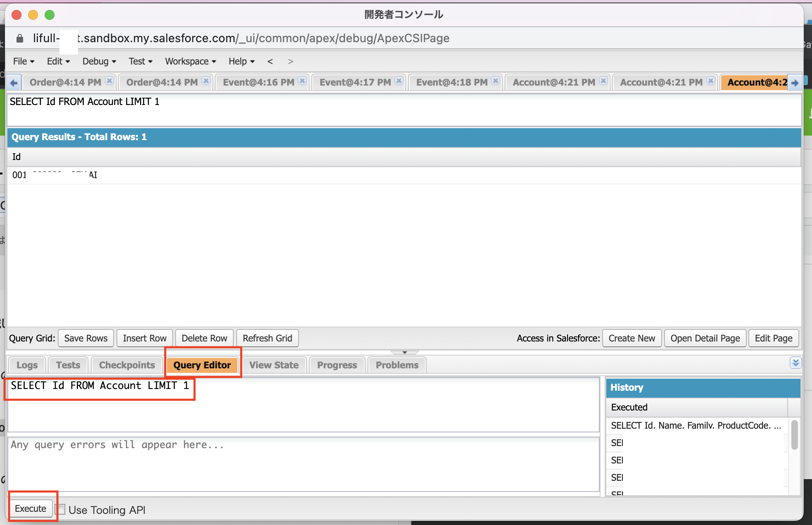Click Refresh Grid button
This screenshot has width=812, height=525.
[x=268, y=338]
